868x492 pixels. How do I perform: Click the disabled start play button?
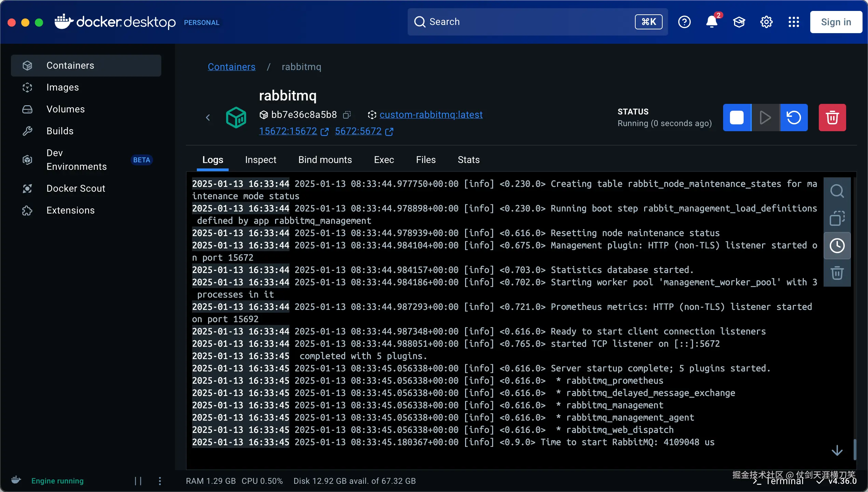point(765,118)
